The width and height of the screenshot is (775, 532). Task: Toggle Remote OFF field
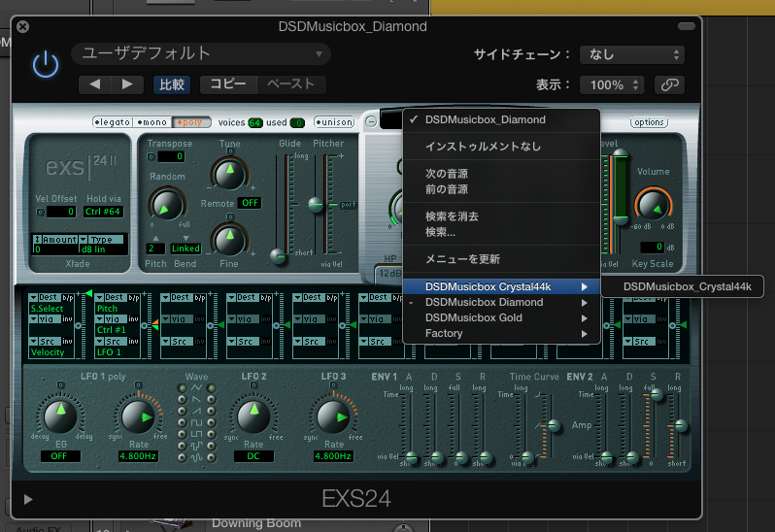[x=250, y=203]
